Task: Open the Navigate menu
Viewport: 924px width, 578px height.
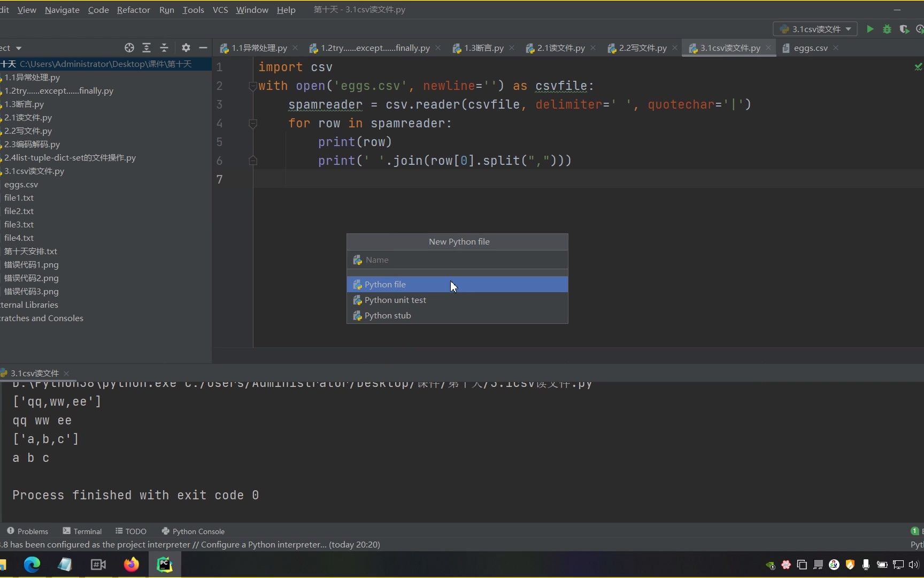Action: pyautogui.click(x=62, y=10)
